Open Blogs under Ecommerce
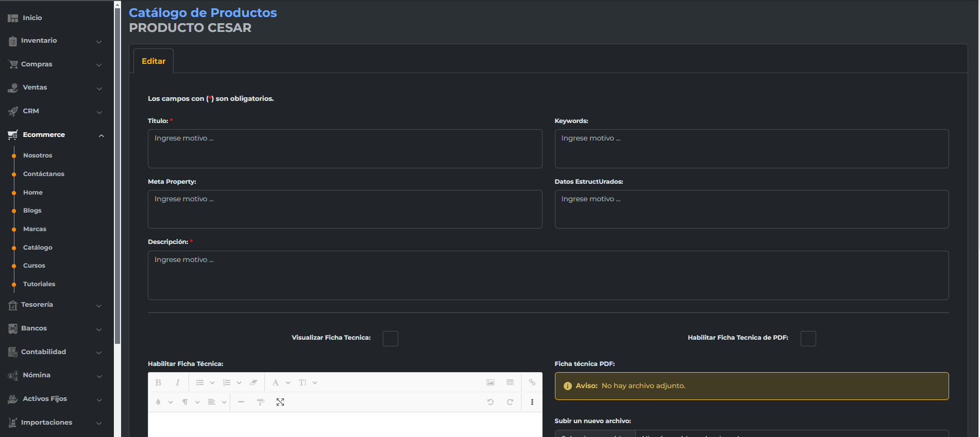This screenshot has height=437, width=980. pos(32,211)
